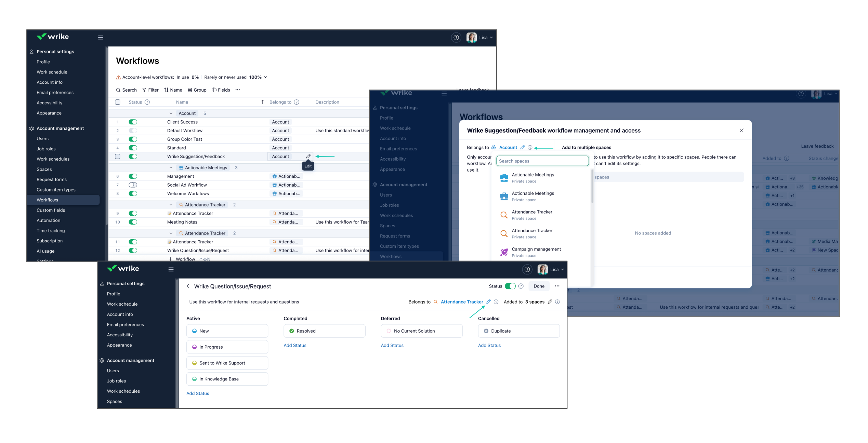The image size is (868, 443).
Task: Collapse the Actionable Meetings workflow group
Action: [x=171, y=167]
